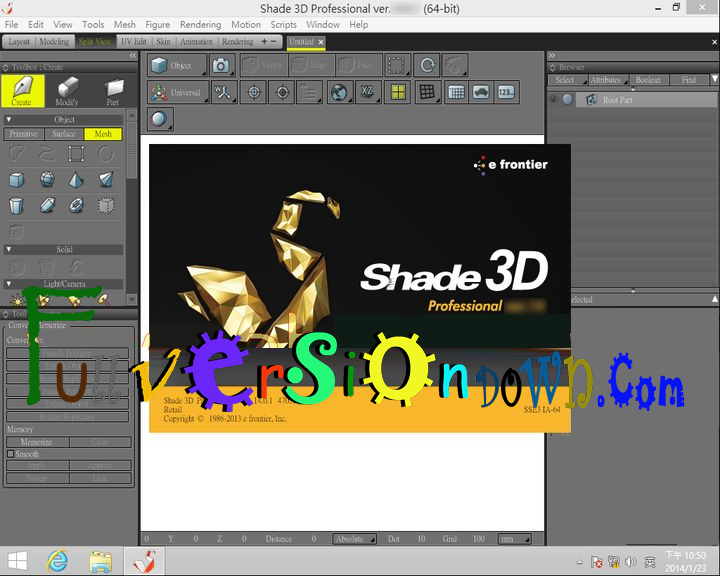Collapse the left toolbox panel with the double arrow
720x576 pixels.
(133, 56)
